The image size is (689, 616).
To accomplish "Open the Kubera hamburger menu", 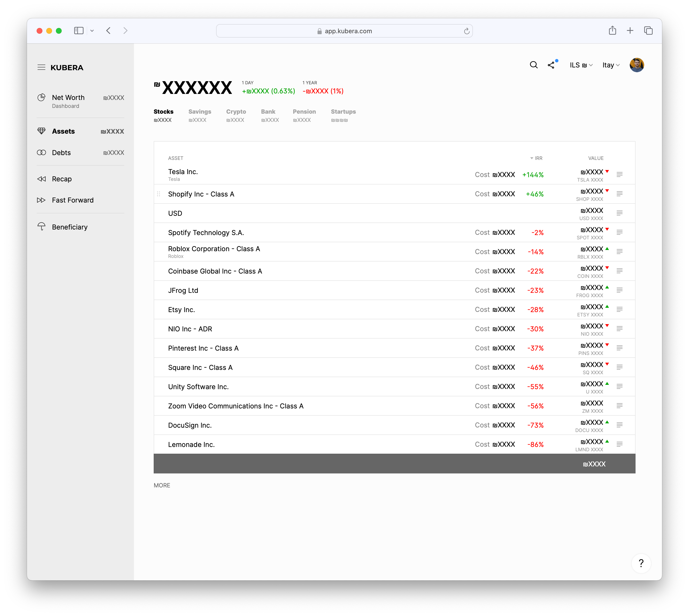I will 41,67.
